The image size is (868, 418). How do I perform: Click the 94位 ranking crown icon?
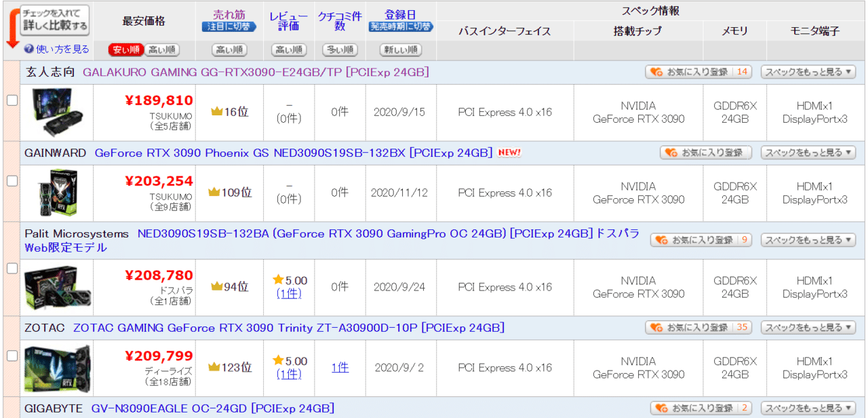[217, 286]
